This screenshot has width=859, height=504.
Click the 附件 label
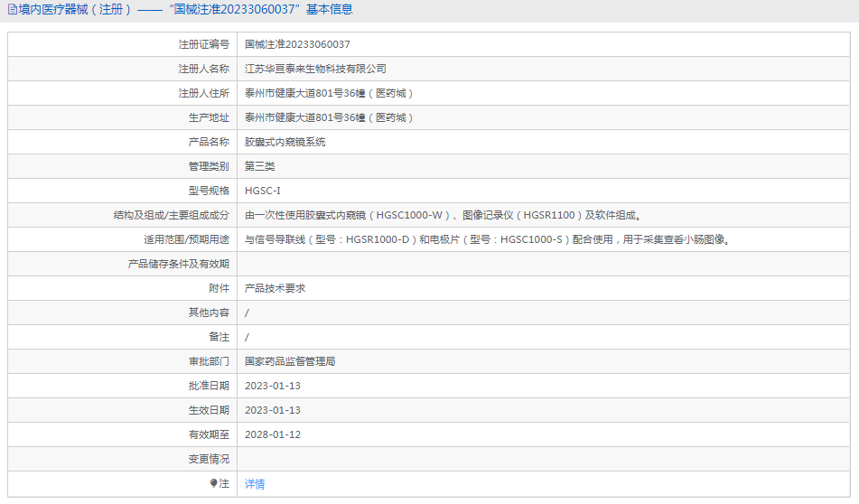219,288
